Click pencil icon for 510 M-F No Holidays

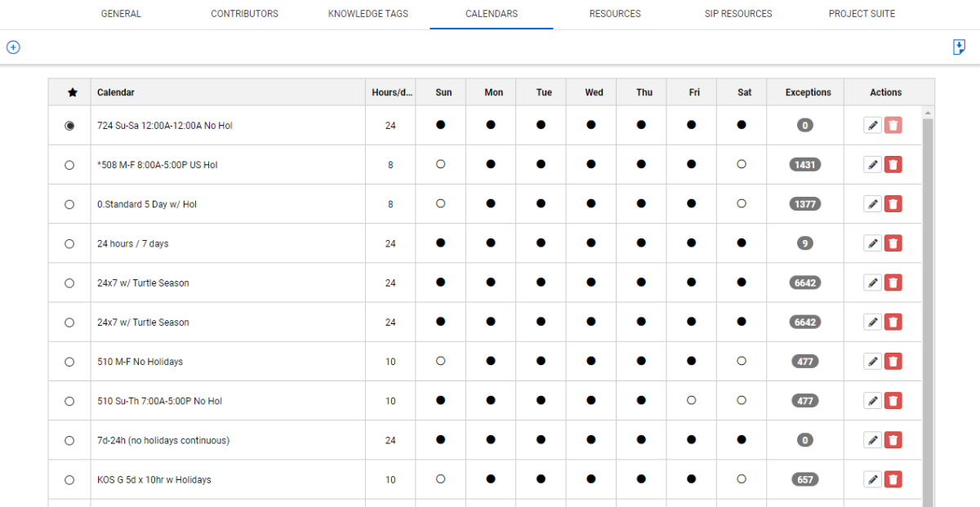click(873, 362)
